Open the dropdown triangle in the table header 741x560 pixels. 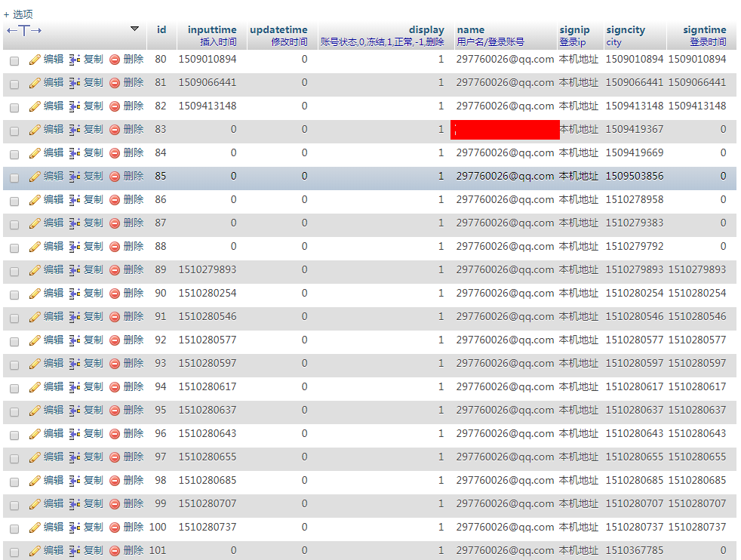point(134,29)
